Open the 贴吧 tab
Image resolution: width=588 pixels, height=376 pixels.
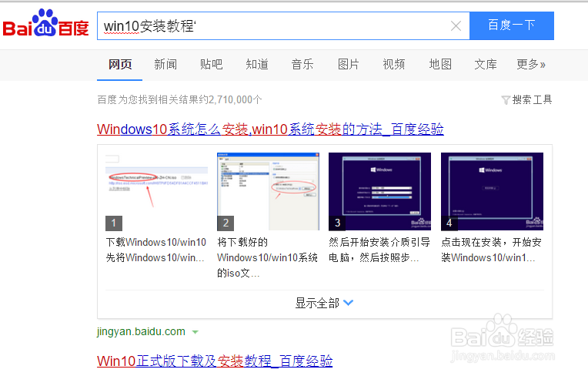211,65
